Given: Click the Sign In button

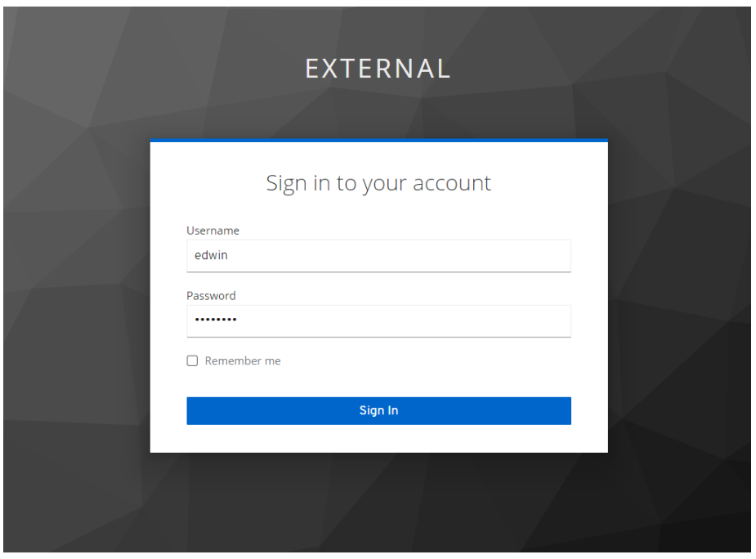Looking at the screenshot, I should pyautogui.click(x=378, y=410).
